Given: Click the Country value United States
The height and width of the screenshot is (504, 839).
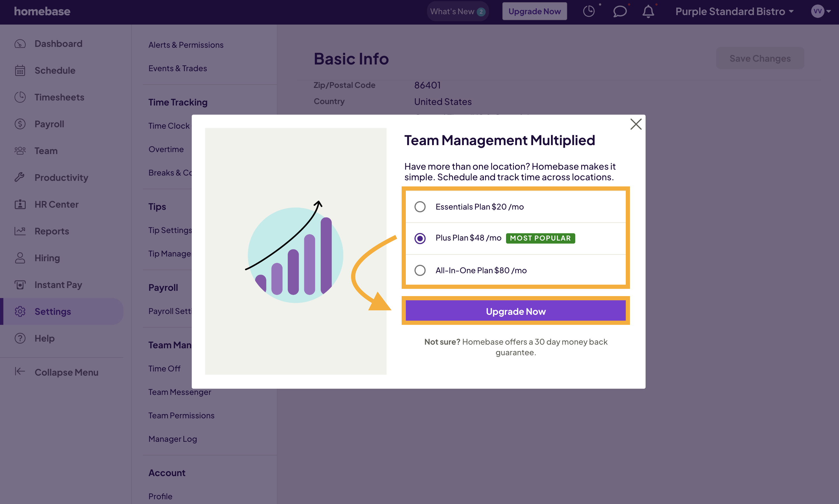Looking at the screenshot, I should click(x=443, y=102).
